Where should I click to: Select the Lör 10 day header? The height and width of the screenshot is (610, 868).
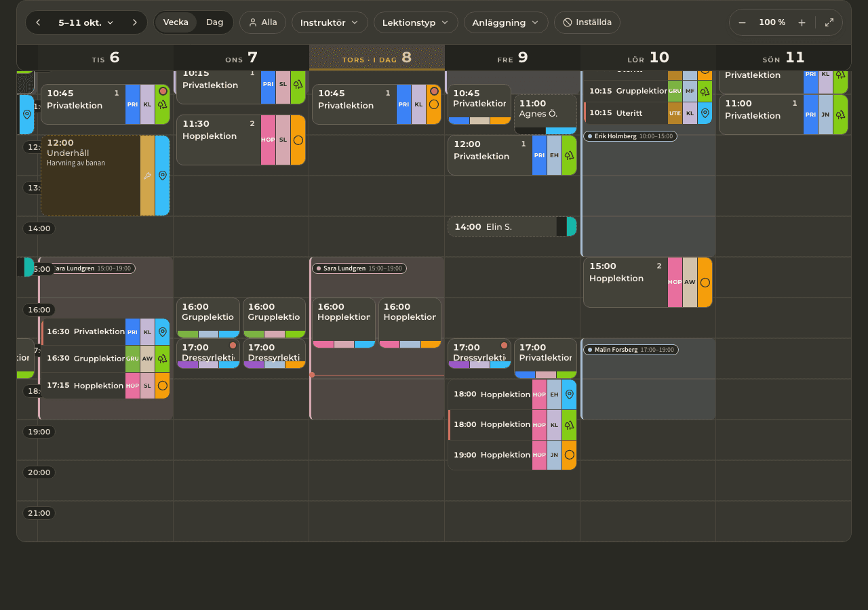pyautogui.click(x=648, y=58)
